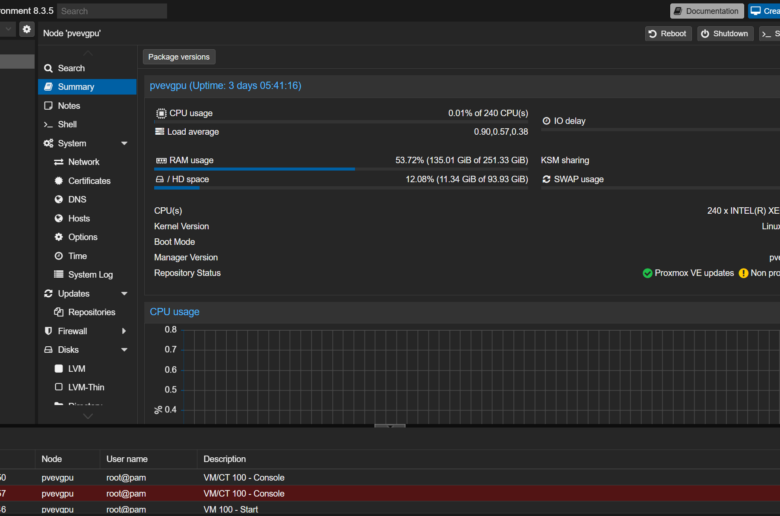780x516 pixels.
Task: Click the HD space progress bar
Action: (341, 188)
